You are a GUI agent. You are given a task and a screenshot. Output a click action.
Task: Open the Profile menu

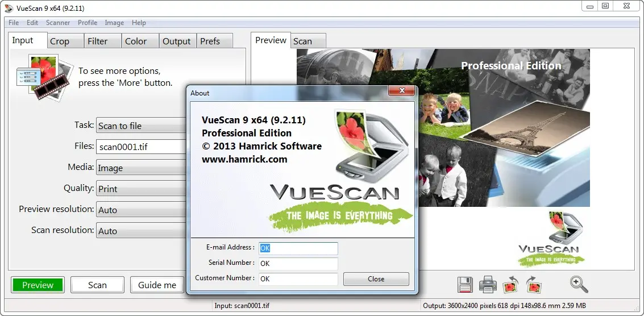(88, 23)
